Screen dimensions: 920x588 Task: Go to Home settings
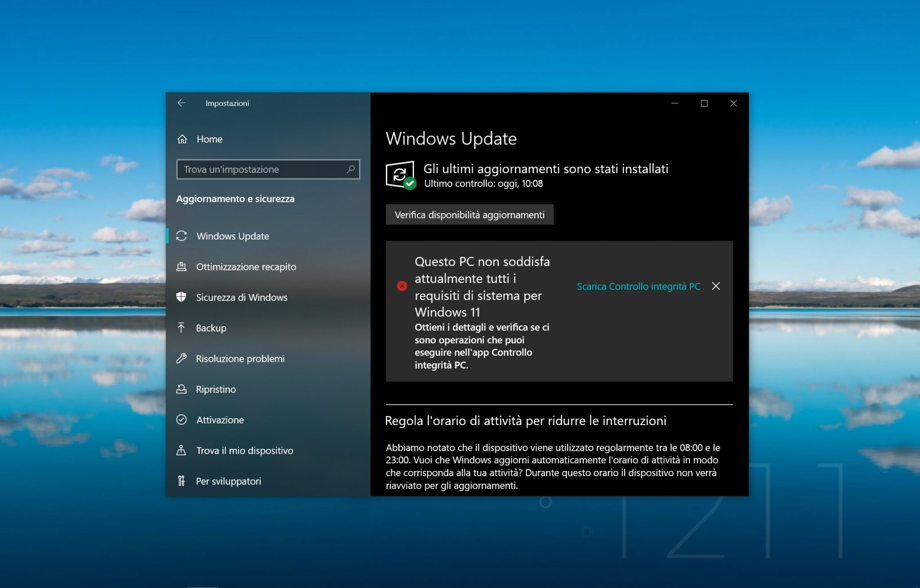coord(268,139)
